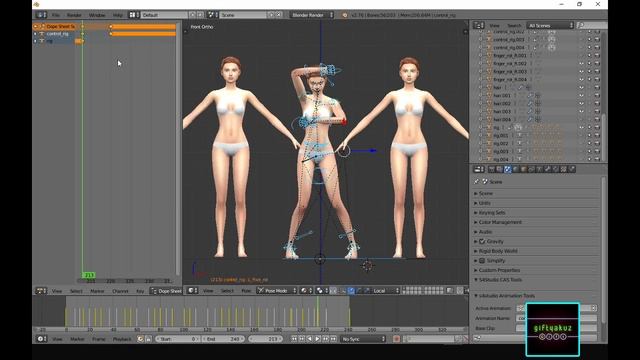This screenshot has width=640, height=360.
Task: Open Render properties tab icon
Action: point(491,169)
